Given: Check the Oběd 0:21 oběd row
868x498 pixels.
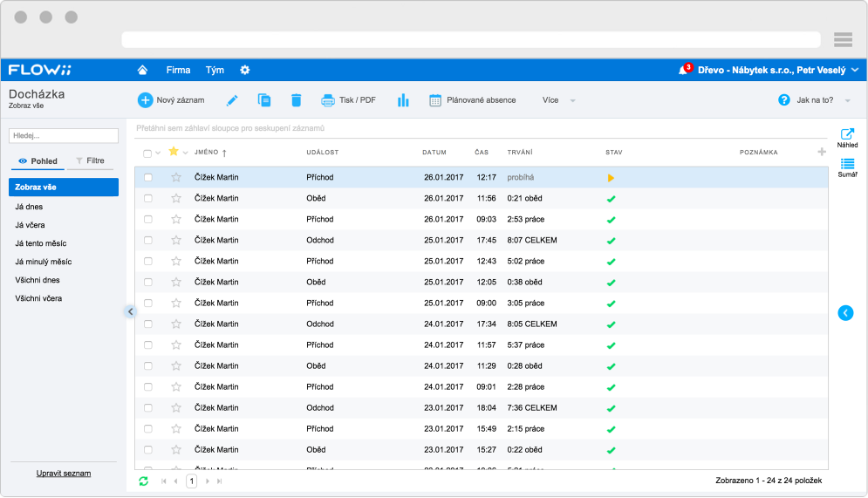Looking at the screenshot, I should pyautogui.click(x=147, y=199).
